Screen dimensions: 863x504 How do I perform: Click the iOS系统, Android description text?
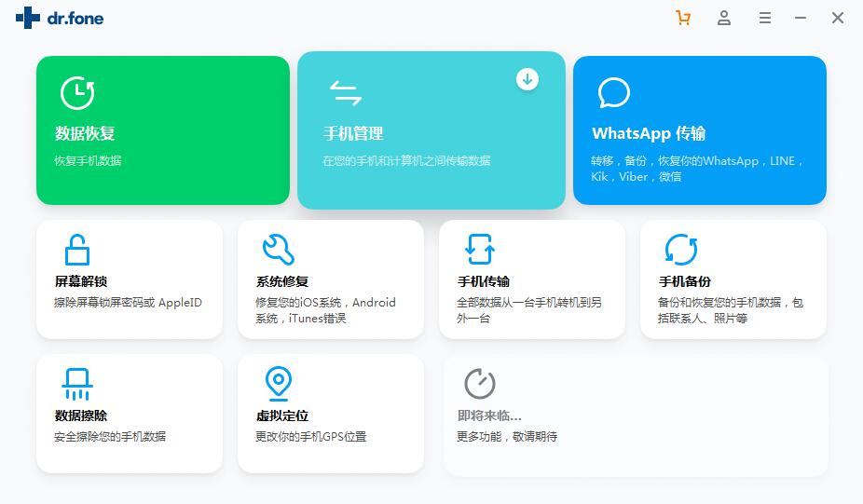325,310
